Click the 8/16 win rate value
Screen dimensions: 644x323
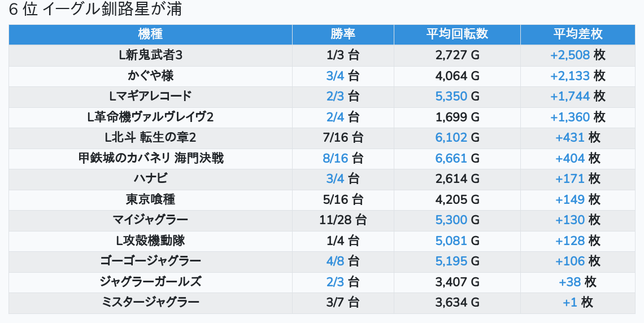coord(336,158)
